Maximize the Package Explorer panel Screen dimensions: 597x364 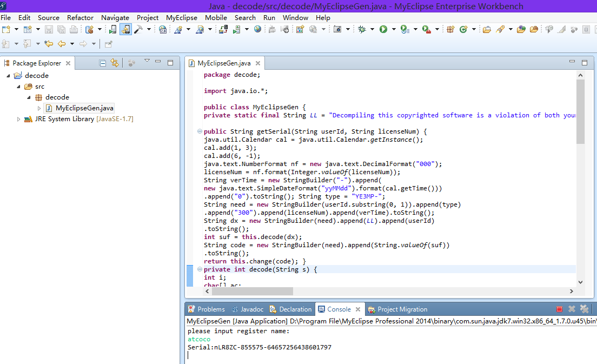[170, 62]
